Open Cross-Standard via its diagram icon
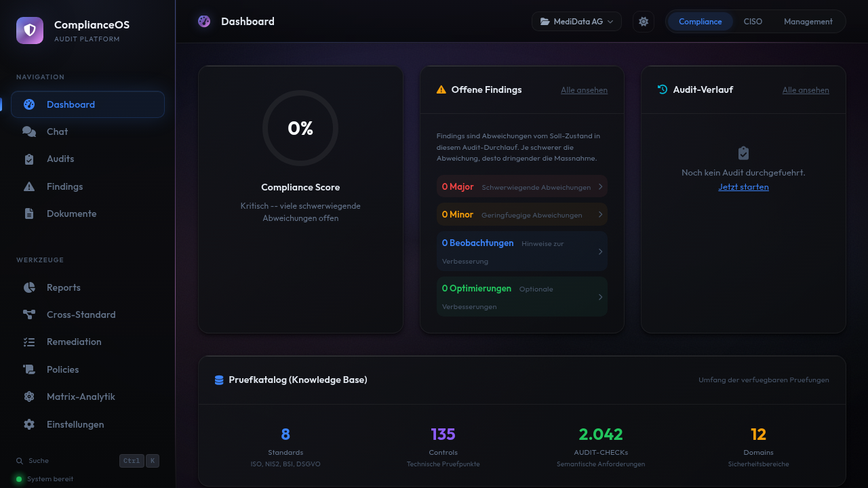868x488 pixels. point(29,314)
